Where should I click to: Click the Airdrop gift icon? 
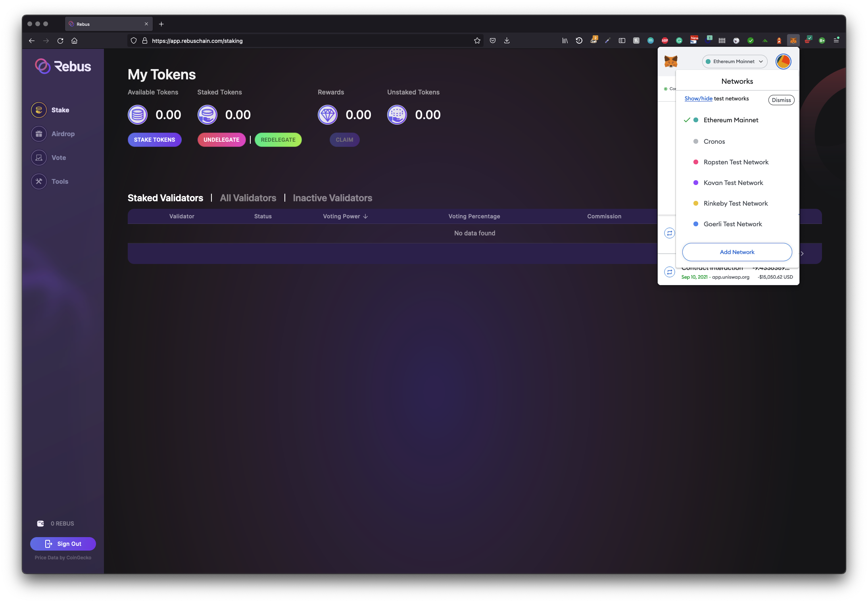click(39, 134)
